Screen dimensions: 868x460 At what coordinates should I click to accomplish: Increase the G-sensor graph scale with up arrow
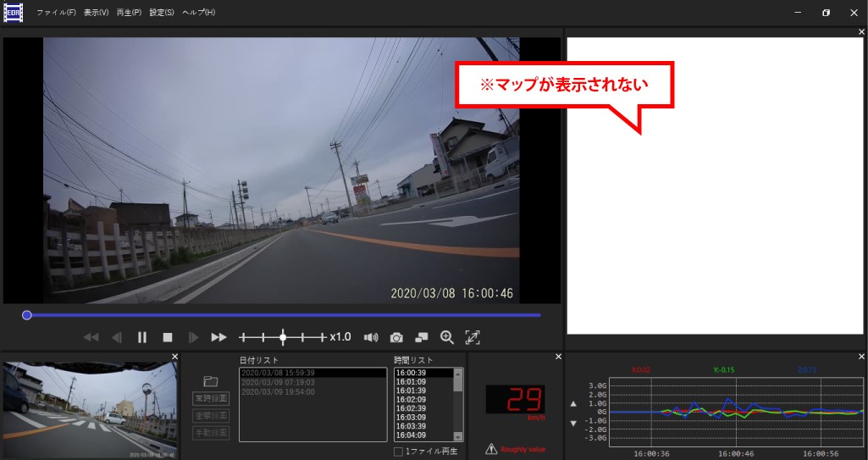tap(573, 405)
